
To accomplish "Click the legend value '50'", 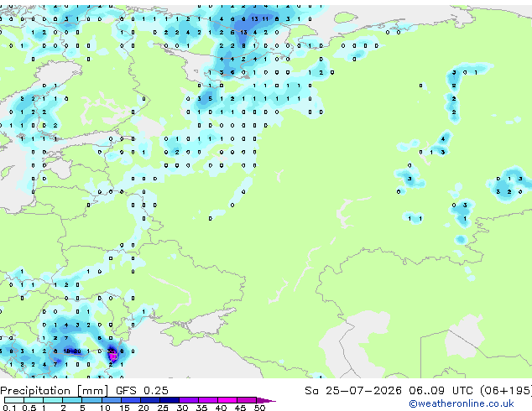I will [259, 408].
